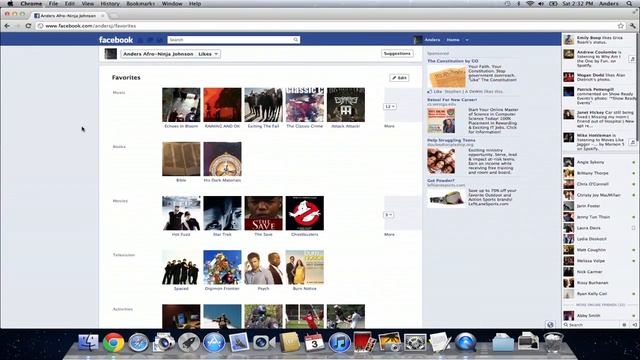Open Photo Booth from the dock
The image size is (640, 360).
pyautogui.click(x=364, y=342)
